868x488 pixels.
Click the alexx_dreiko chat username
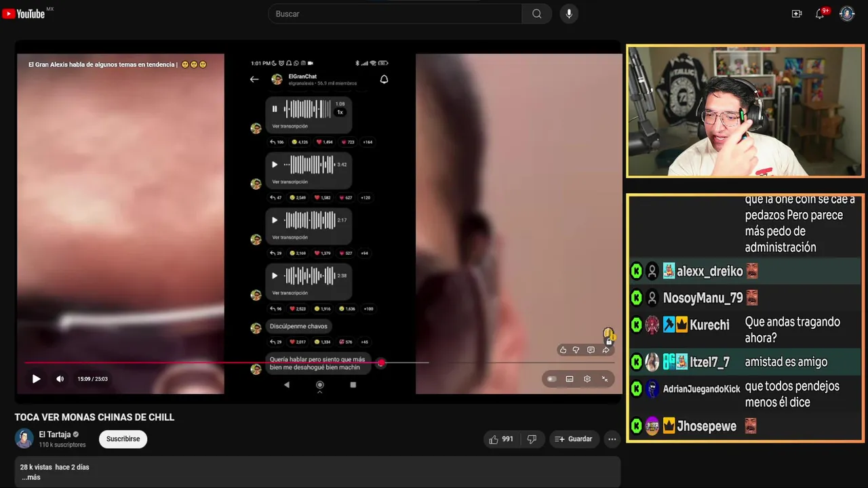coord(710,271)
